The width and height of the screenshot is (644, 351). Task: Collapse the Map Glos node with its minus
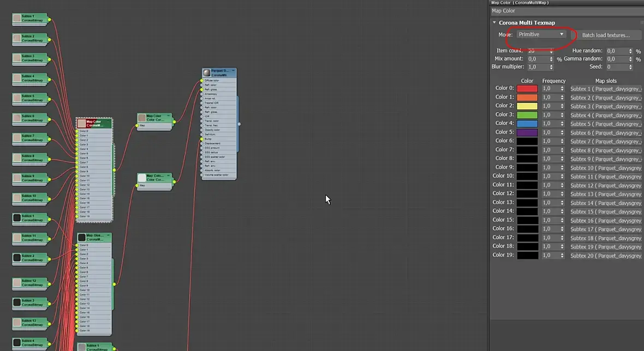(109, 235)
